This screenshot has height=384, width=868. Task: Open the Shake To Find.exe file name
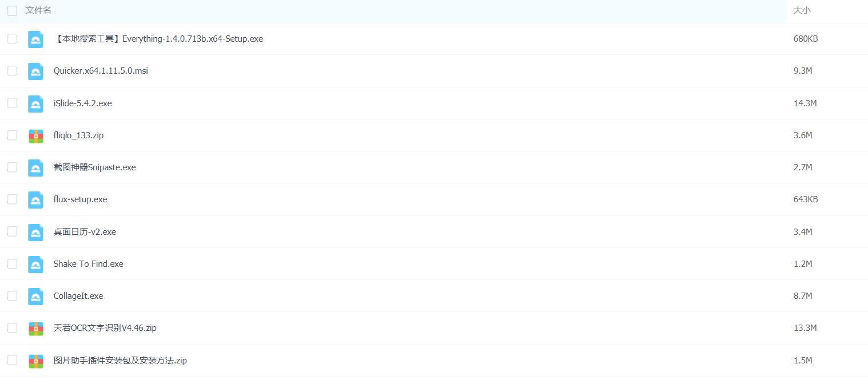(89, 264)
